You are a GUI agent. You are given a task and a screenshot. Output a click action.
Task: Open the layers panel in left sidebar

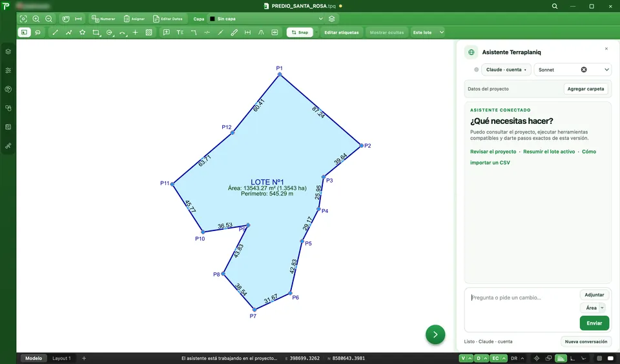pos(8,52)
